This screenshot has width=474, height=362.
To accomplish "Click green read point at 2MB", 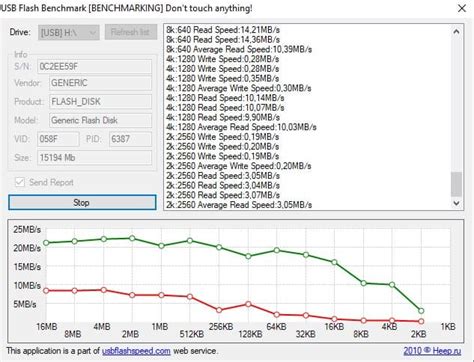I will tap(132, 238).
